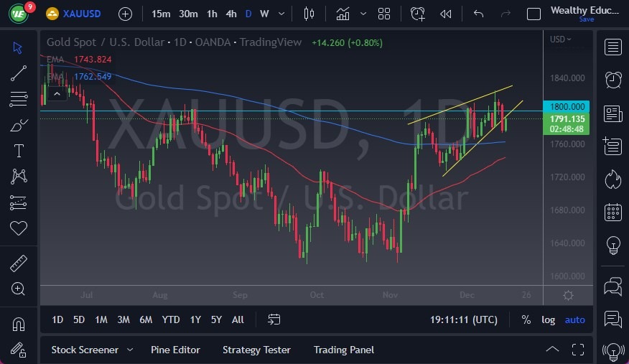This screenshot has width=629, height=364.
Task: Select the trend line drawing tool
Action: pos(19,73)
